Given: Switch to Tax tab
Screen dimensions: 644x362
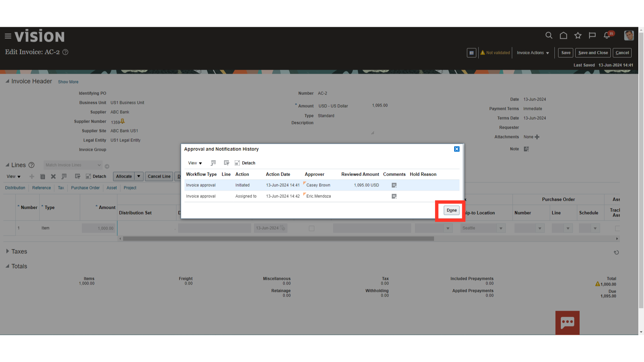Looking at the screenshot, I should pos(61,188).
